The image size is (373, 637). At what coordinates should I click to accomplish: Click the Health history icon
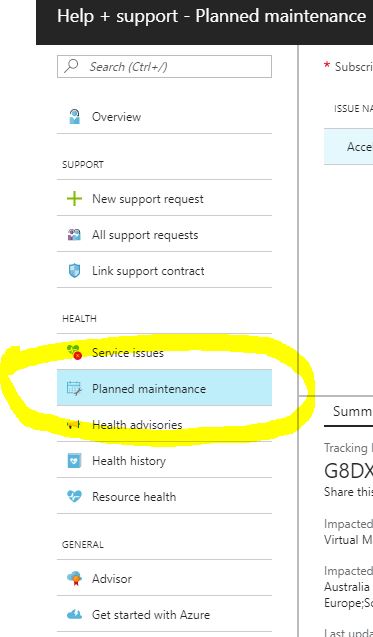pyautogui.click(x=74, y=461)
